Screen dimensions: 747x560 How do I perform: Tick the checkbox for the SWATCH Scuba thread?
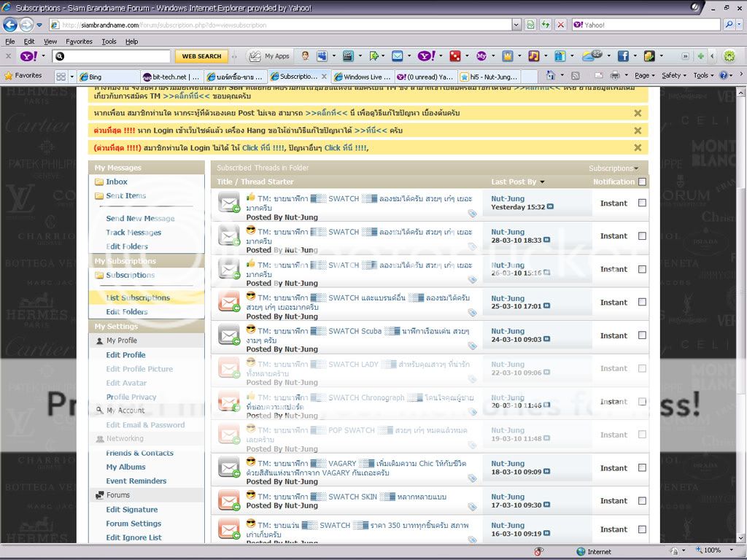point(642,335)
